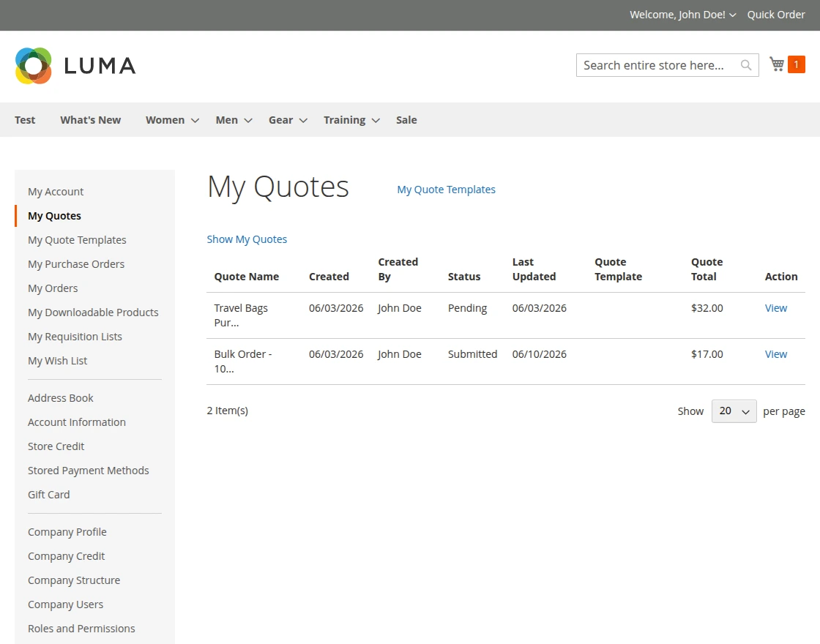Click the 2 Item(s) count text
Image resolution: width=820 pixels, height=644 pixels.
(x=227, y=411)
